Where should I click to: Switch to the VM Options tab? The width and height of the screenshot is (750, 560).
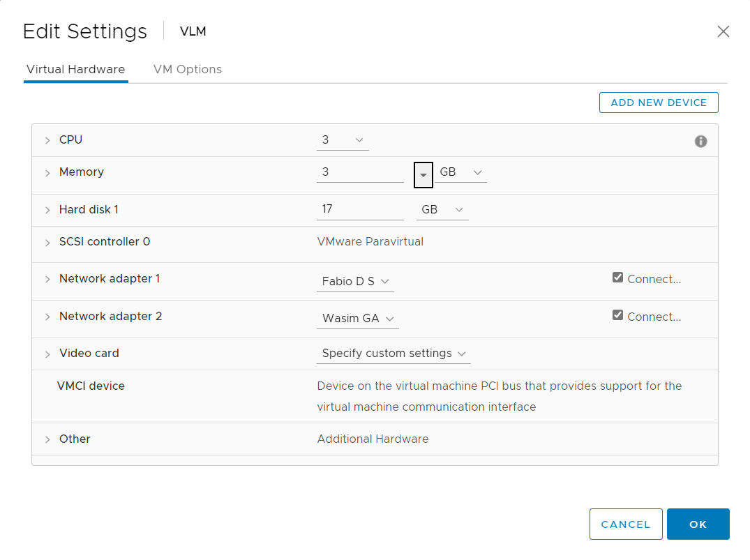(x=188, y=69)
